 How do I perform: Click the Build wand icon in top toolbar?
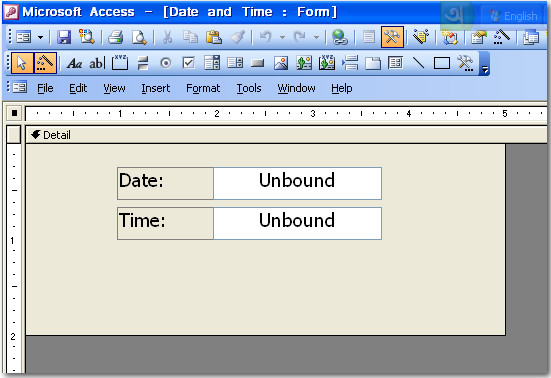(501, 37)
